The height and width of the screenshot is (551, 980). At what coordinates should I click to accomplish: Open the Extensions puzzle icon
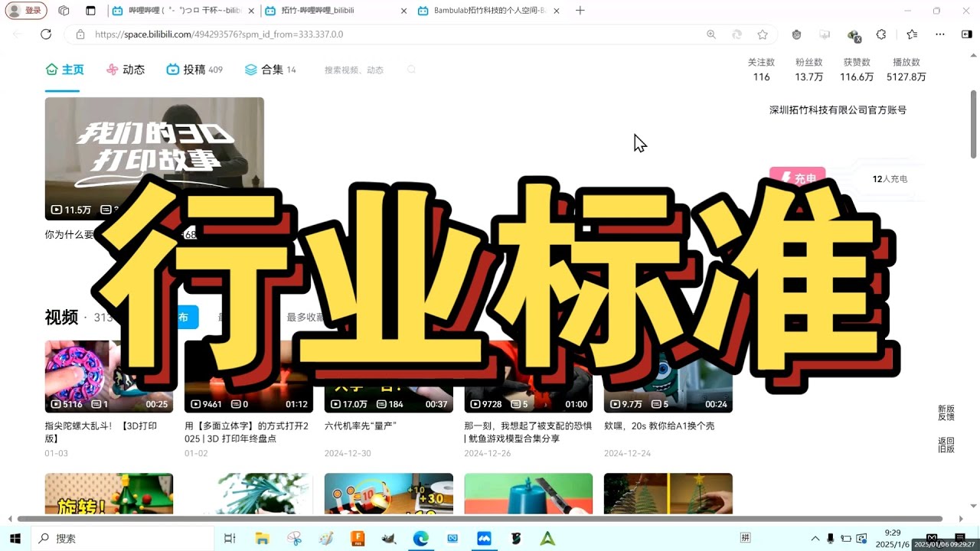pyautogui.click(x=881, y=34)
